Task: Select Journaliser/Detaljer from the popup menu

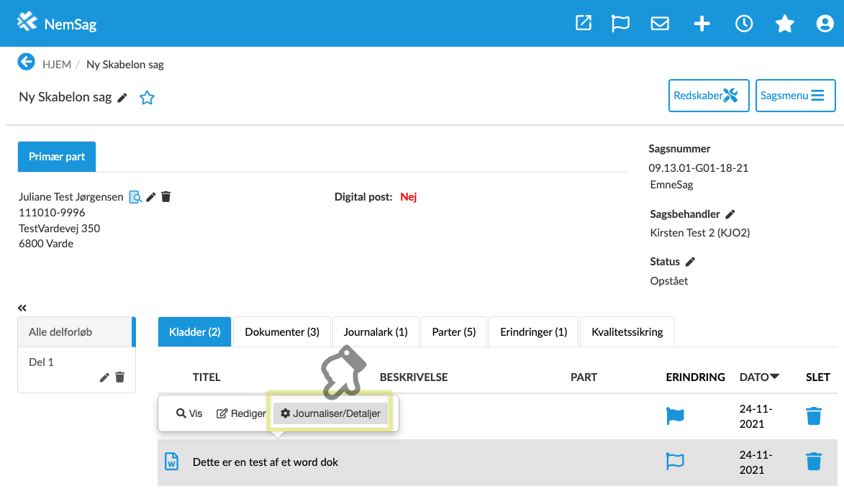Action: pos(330,413)
